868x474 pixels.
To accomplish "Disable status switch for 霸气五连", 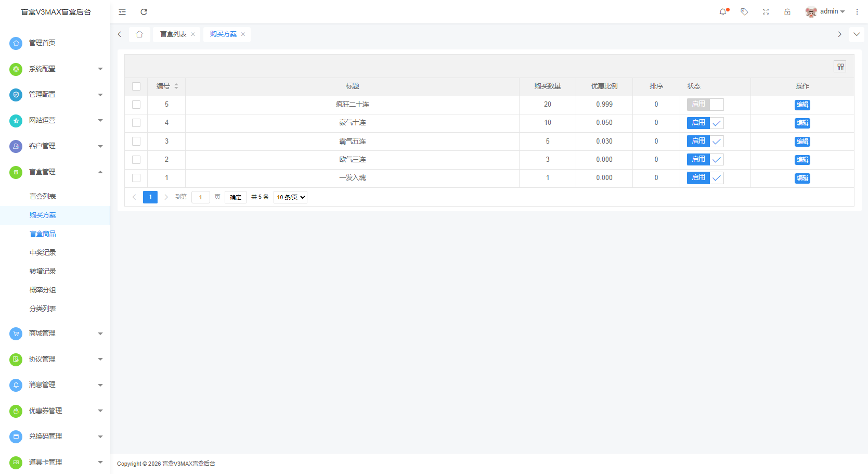I will coord(705,141).
